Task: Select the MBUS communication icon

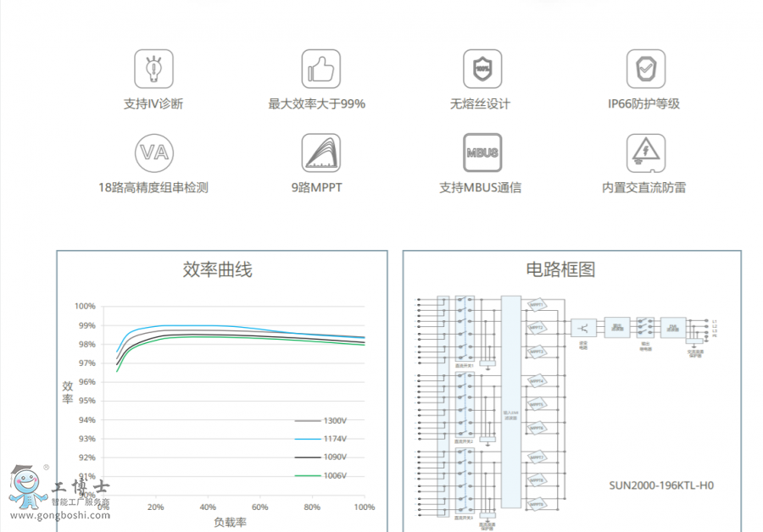Action: click(482, 152)
